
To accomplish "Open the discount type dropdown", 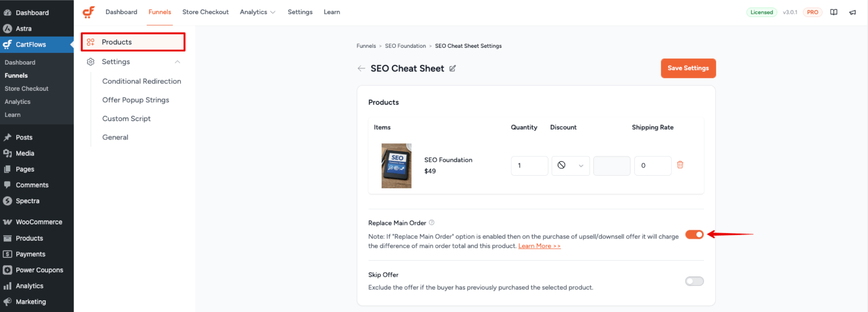I will click(x=571, y=166).
